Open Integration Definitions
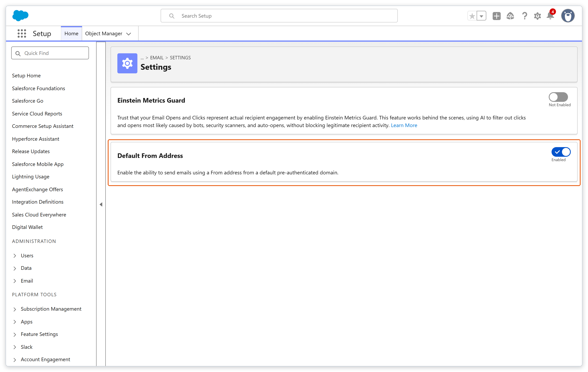 (x=38, y=202)
